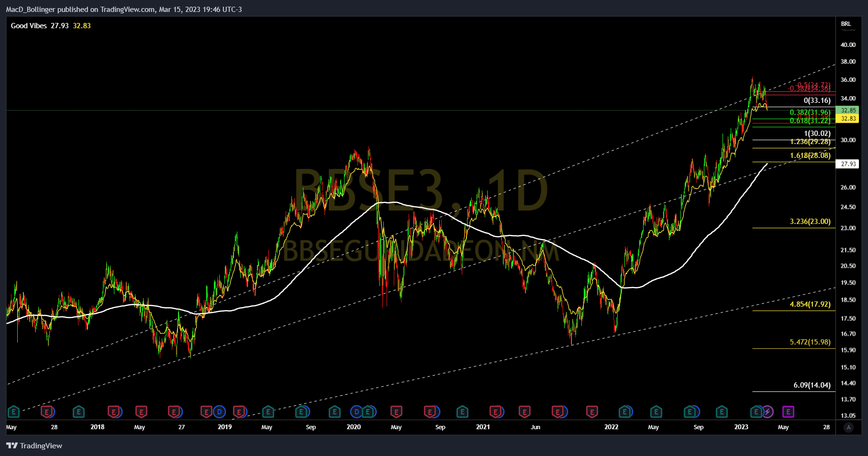Click the green 32.85 last price label

(x=848, y=111)
